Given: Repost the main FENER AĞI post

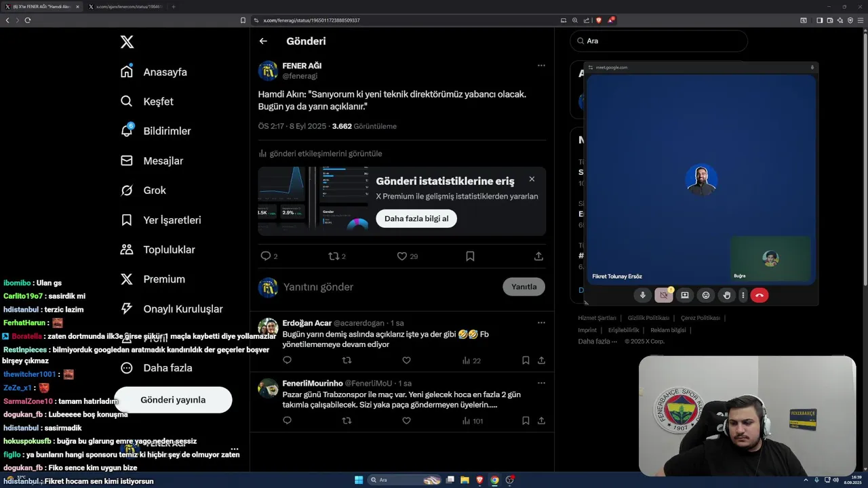Looking at the screenshot, I should (x=334, y=256).
